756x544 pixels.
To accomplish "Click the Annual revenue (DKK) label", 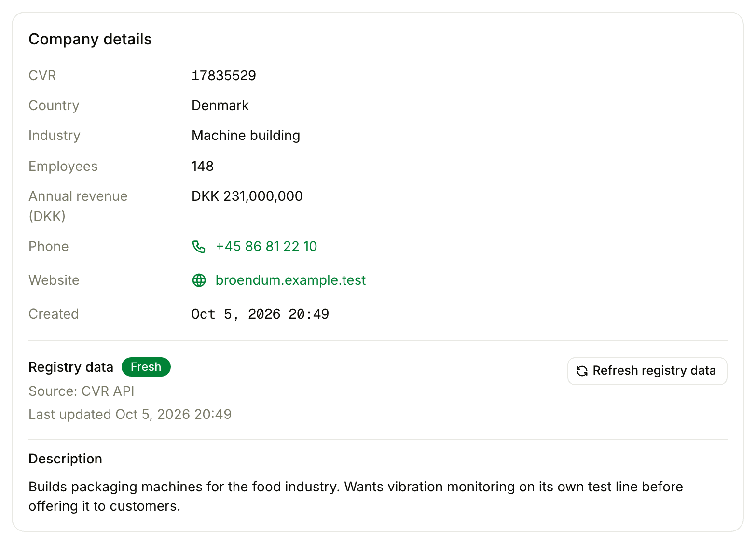I will 78,206.
